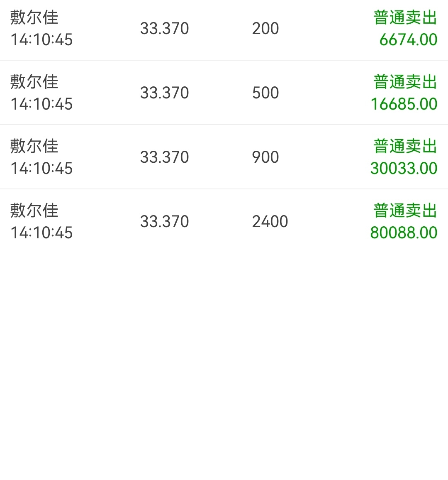Screen dimensions: 448x480
Task: Tap 普通卖出 label above 30033.00
Action: (405, 146)
